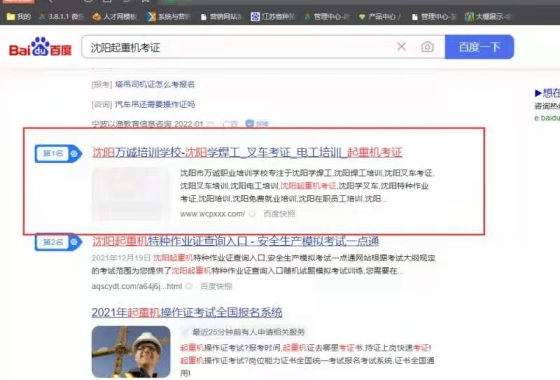560x380 pixels.
Task: Open the 沈阳起重机特种作业证查询入口 result title
Action: coord(235,241)
